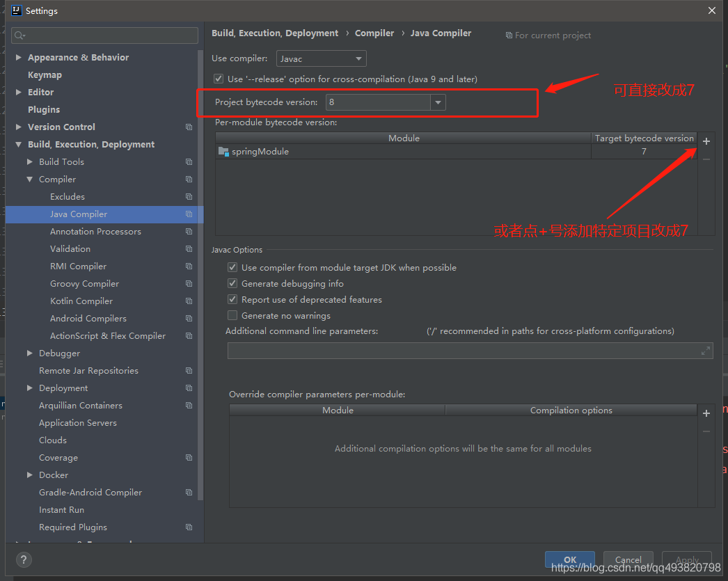Click the help question mark icon
This screenshot has height=581, width=728.
point(24,559)
